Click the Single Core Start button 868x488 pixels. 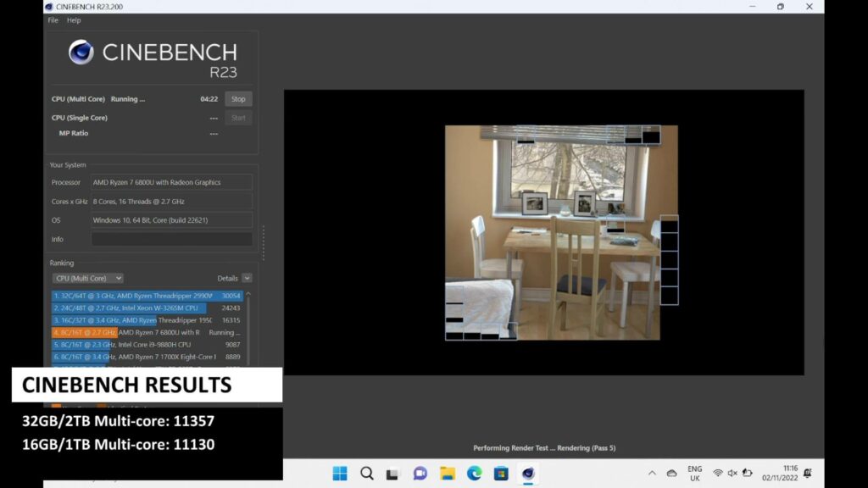click(238, 118)
